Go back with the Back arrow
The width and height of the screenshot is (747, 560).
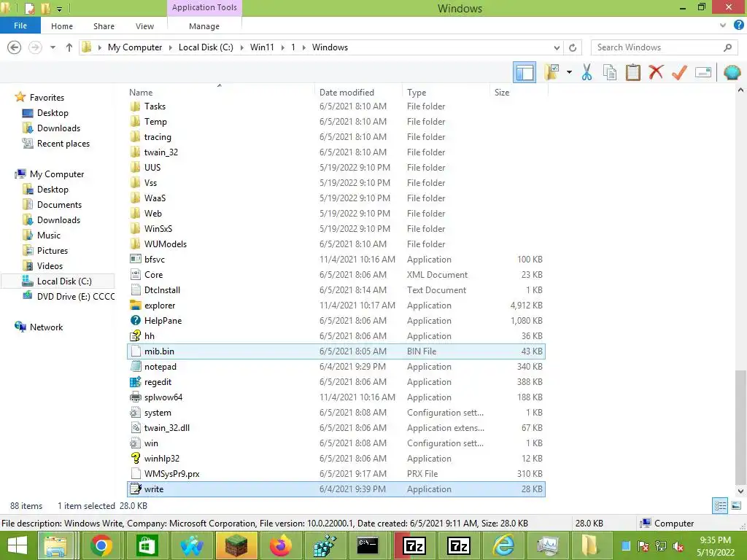(15, 47)
